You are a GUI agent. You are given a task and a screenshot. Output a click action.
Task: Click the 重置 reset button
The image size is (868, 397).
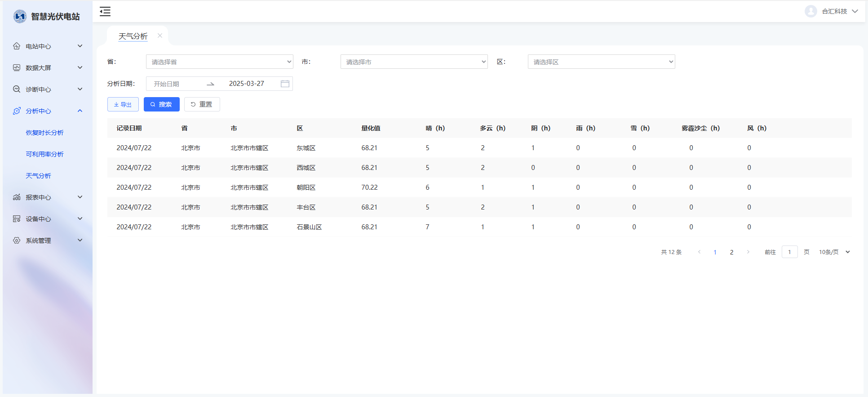point(202,104)
